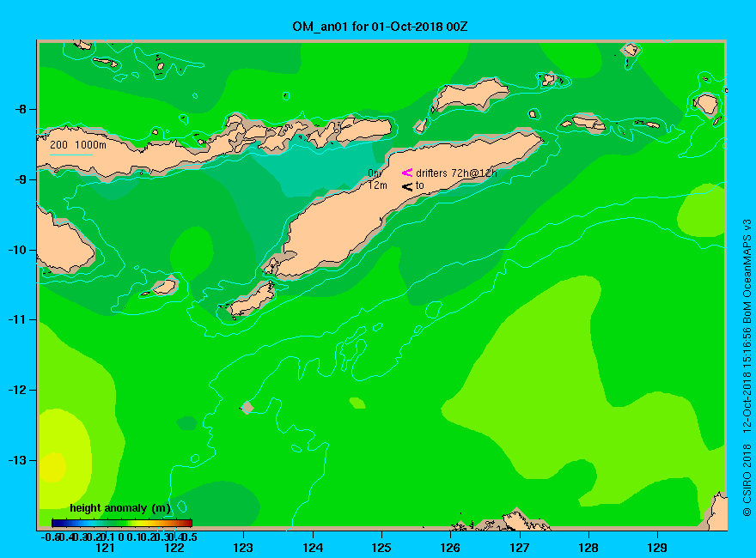
Task: Click the '126' longitude axis label
Action: click(x=450, y=548)
